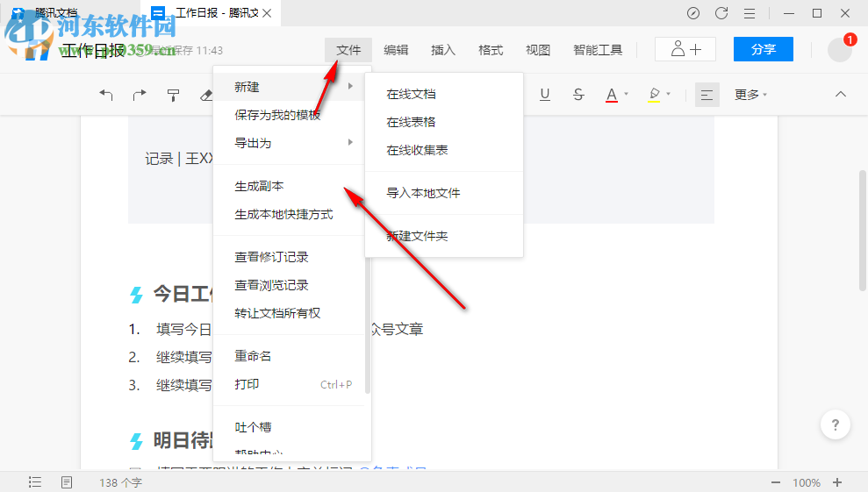Zoom out with the minus button
The image size is (868, 492).
tap(776, 482)
